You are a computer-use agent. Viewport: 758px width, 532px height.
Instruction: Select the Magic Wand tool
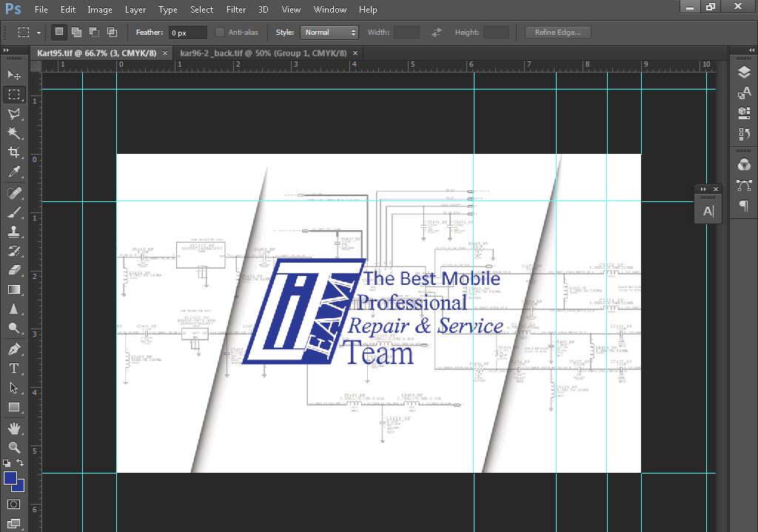click(13, 132)
